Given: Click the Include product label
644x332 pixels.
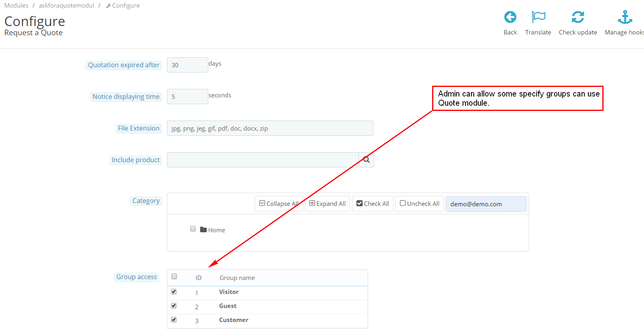Looking at the screenshot, I should [x=136, y=160].
